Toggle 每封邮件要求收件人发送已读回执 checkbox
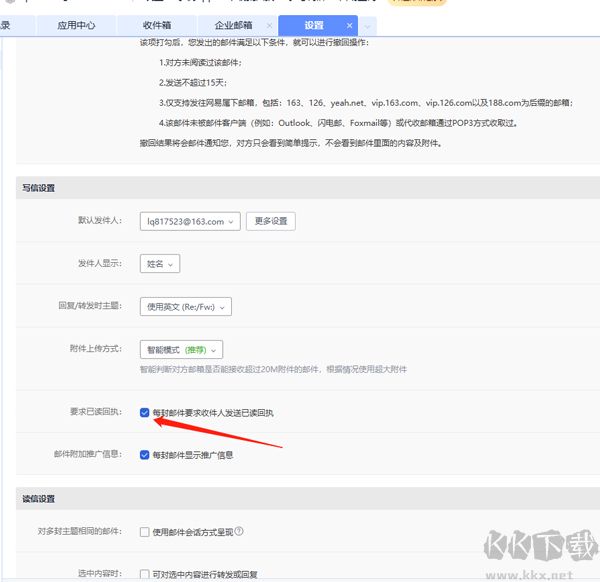The height and width of the screenshot is (582, 600). coord(144,412)
